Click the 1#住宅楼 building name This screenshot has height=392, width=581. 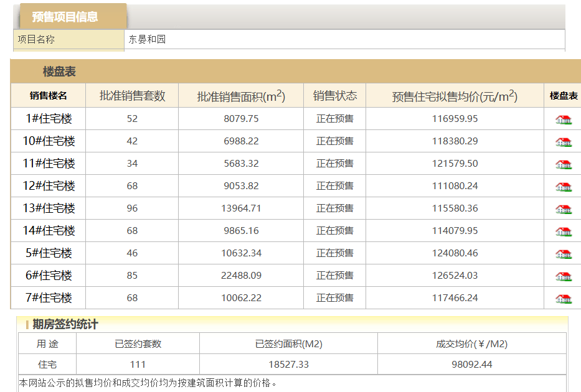(x=49, y=119)
